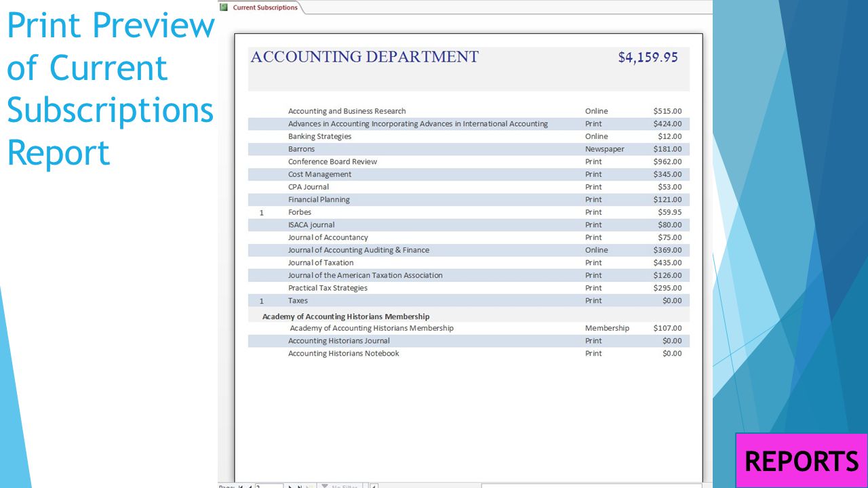868x488 pixels.
Task: Select the Journal of Accountancy title
Action: 328,238
